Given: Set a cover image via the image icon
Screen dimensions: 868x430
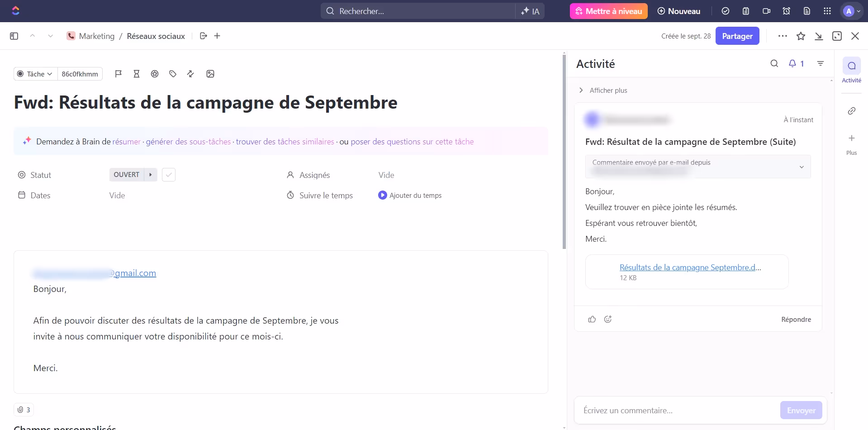Looking at the screenshot, I should (210, 74).
